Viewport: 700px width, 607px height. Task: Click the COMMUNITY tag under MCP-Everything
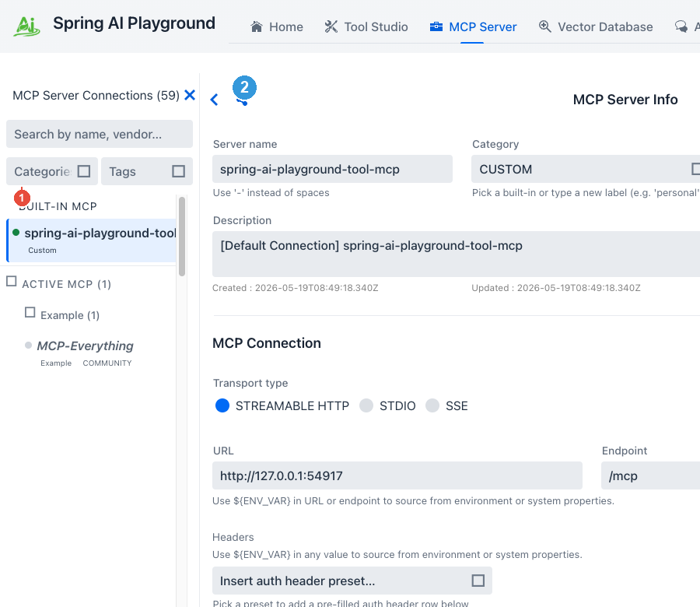coord(107,363)
